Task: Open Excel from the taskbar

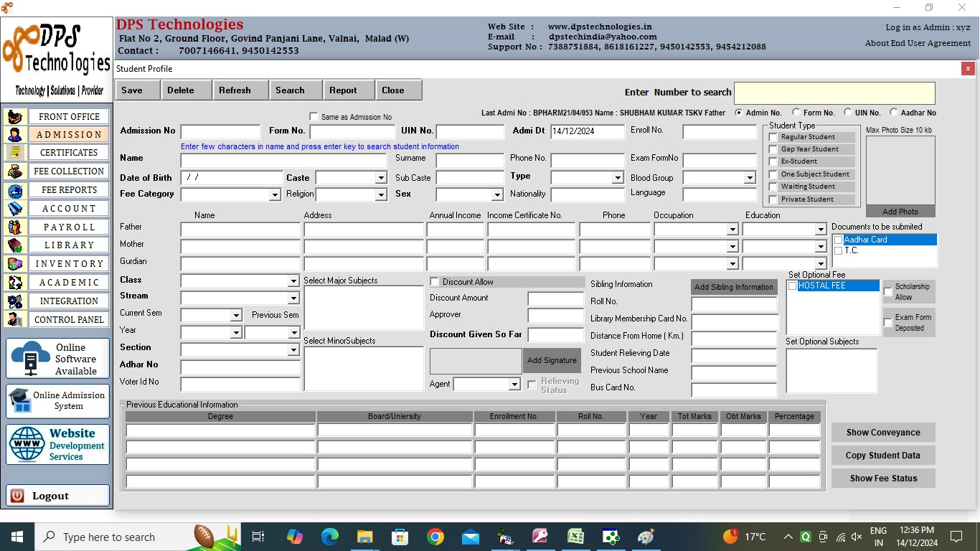Action: click(x=575, y=537)
